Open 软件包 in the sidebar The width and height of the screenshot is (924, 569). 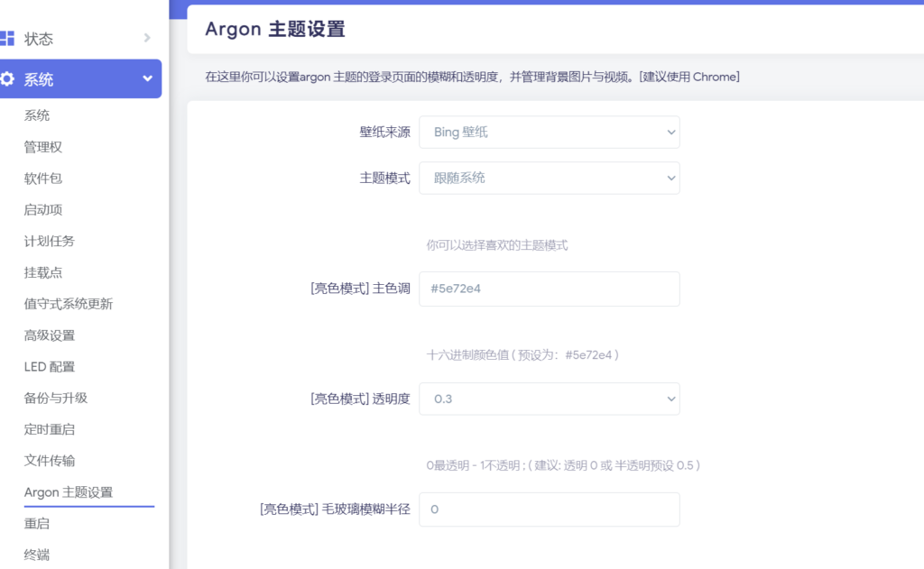tap(43, 178)
